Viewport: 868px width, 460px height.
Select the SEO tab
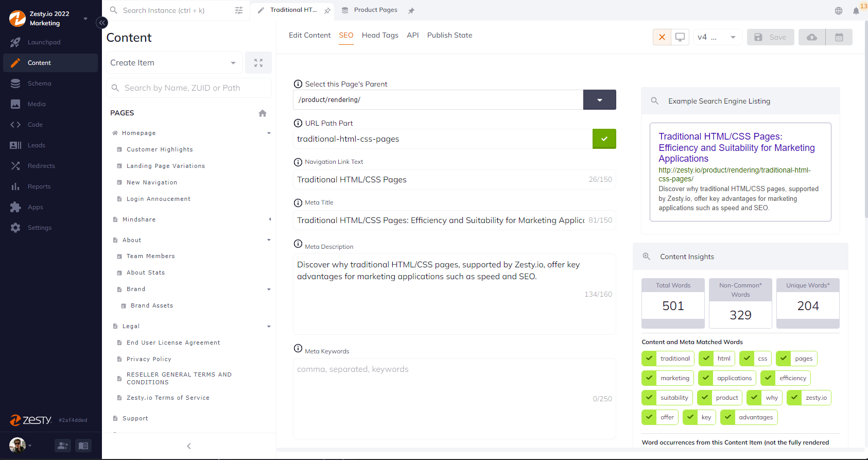pyautogui.click(x=346, y=35)
